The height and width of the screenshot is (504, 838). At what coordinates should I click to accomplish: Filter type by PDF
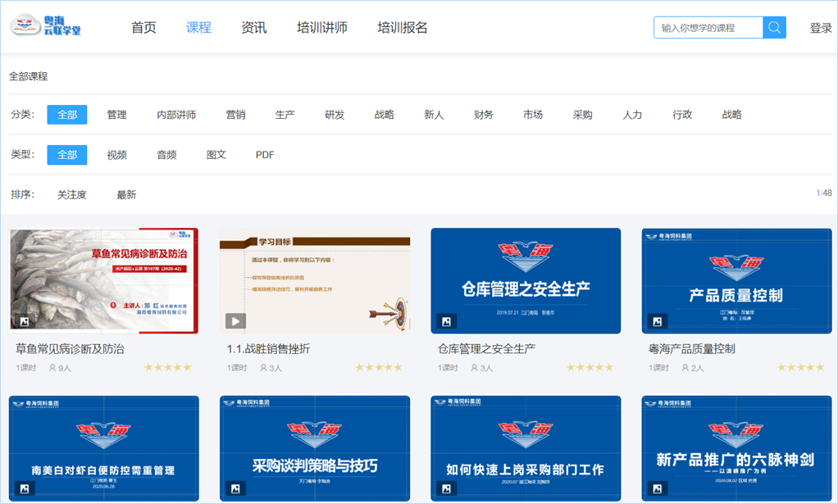[265, 155]
